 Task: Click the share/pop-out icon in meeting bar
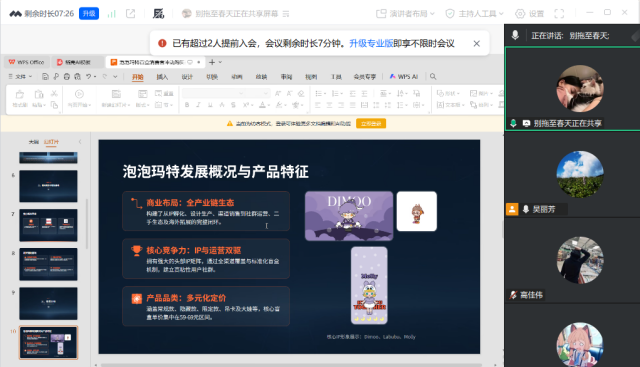click(x=131, y=14)
